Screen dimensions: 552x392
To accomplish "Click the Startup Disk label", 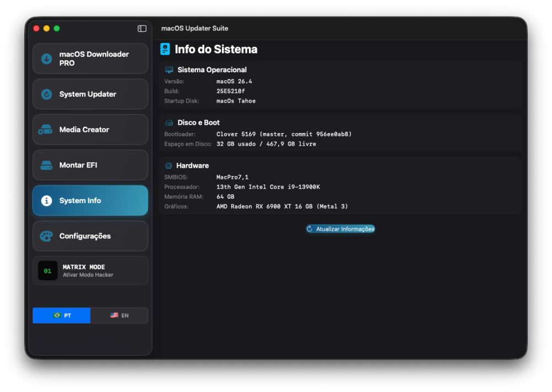I will coord(182,101).
